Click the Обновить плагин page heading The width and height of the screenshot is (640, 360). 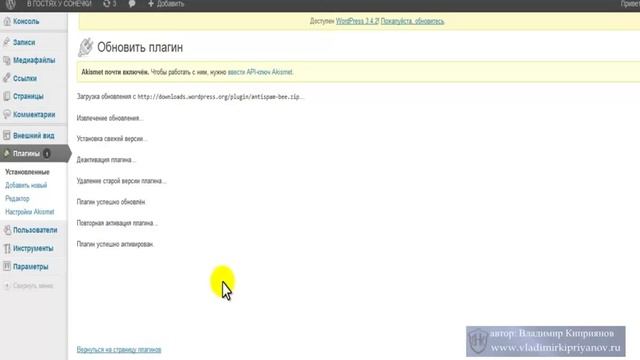tap(140, 47)
